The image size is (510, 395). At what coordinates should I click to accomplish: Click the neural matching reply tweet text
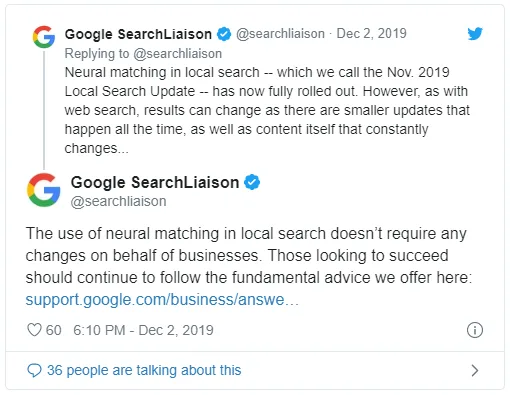[x=267, y=110]
